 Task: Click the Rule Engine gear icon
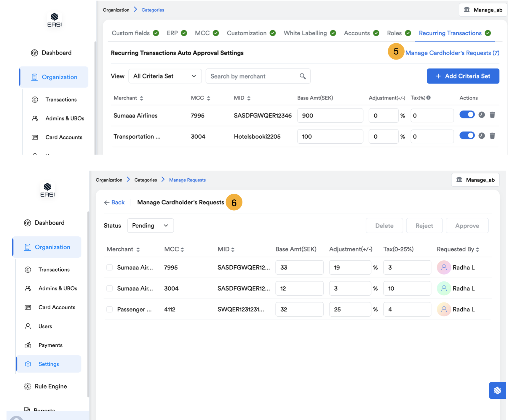tap(28, 387)
